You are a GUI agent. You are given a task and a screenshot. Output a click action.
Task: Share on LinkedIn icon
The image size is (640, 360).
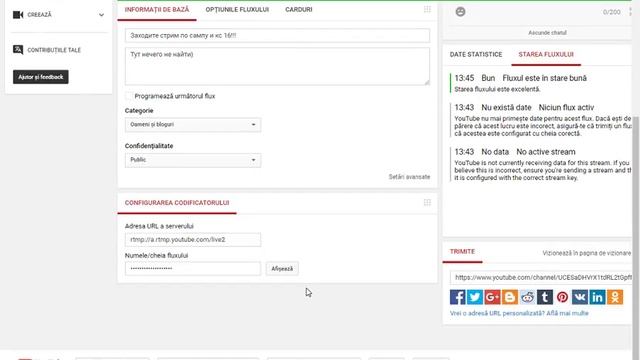[x=598, y=297]
